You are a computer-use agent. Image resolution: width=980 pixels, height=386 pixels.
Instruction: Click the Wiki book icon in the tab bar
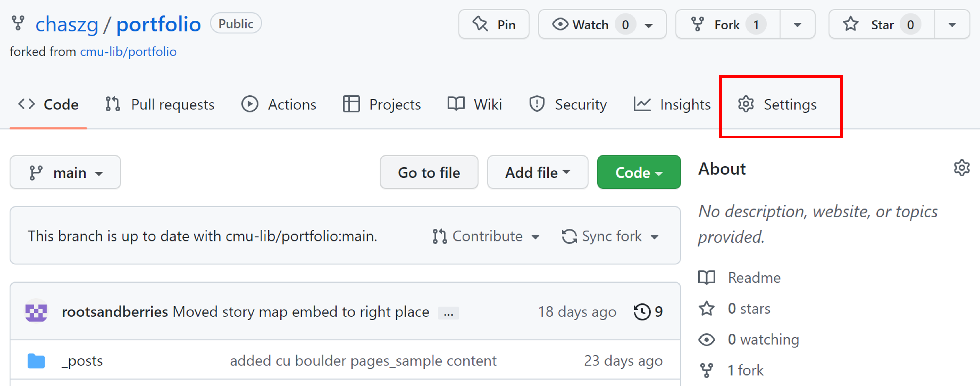pos(456,104)
